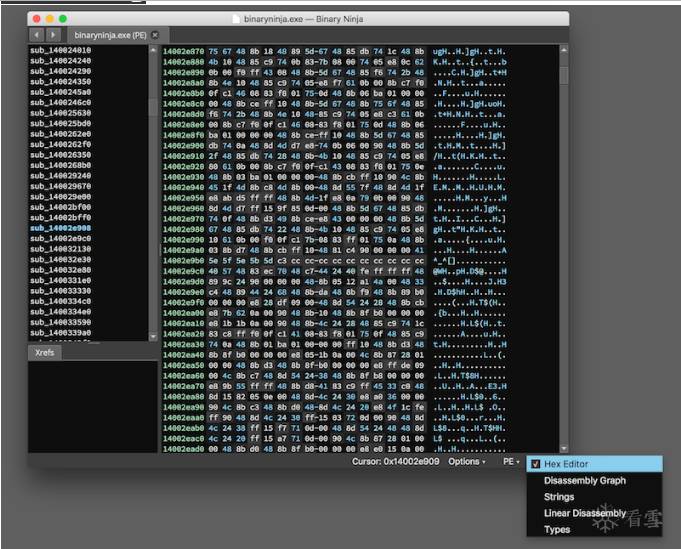
Task: Select function sub_1400334e0
Action: pyautogui.click(x=60, y=311)
